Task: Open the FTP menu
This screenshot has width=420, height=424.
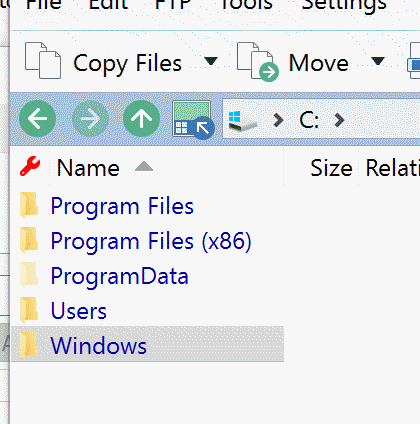Action: [173, 5]
